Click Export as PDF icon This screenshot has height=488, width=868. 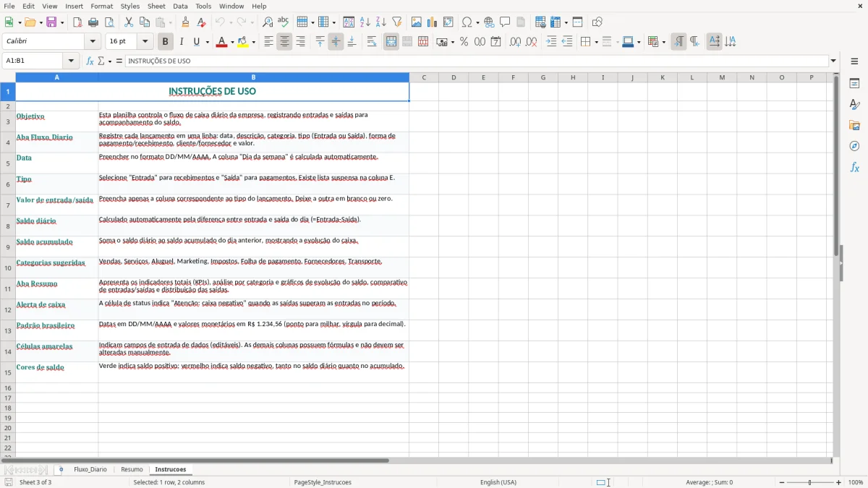click(x=77, y=22)
